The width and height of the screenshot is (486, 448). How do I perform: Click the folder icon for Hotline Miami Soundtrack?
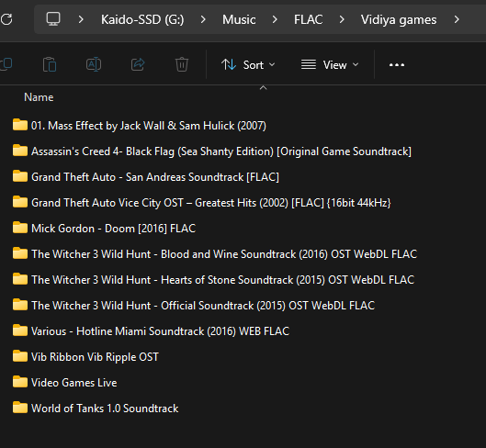20,330
